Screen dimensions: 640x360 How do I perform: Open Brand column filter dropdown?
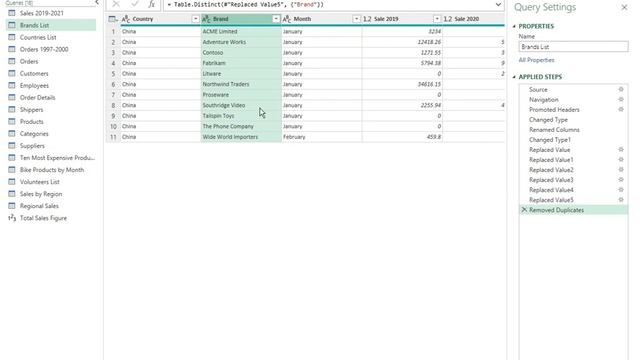click(276, 19)
